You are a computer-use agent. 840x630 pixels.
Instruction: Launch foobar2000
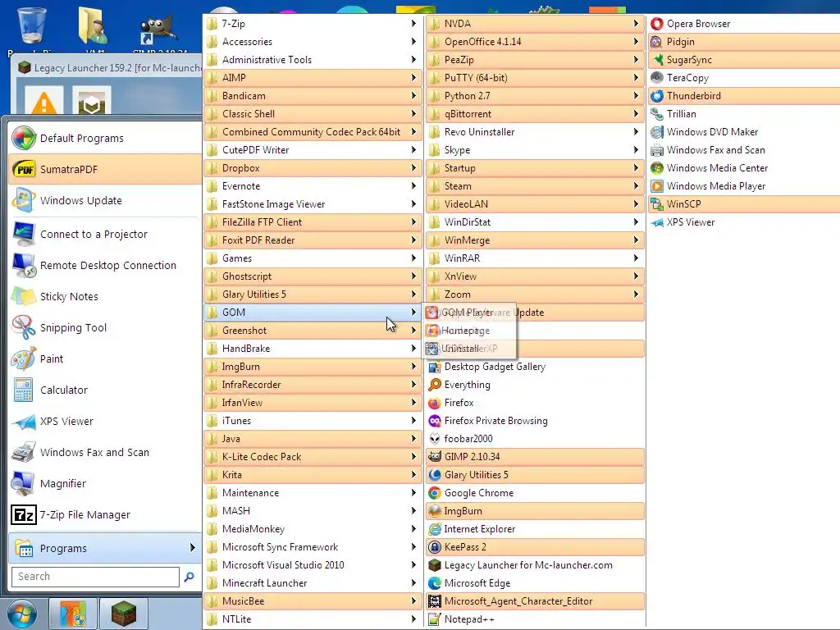pos(535,439)
